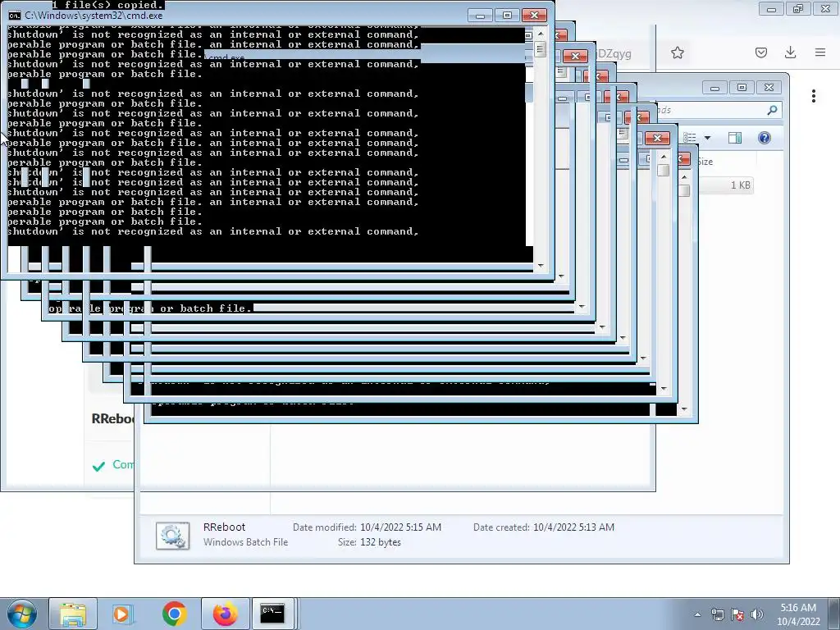Click the front cmd window scroll down arrow
Screen dimensions: 840x630
[x=541, y=266]
